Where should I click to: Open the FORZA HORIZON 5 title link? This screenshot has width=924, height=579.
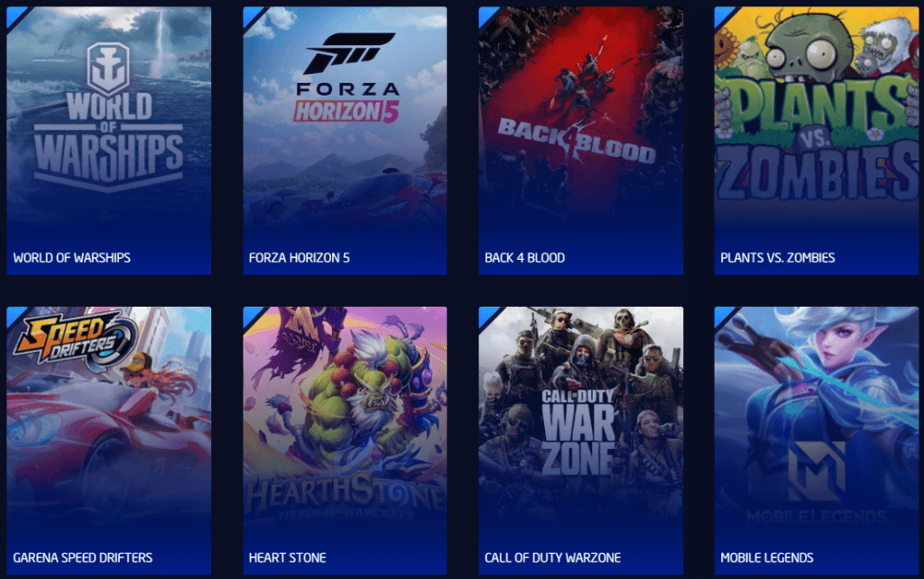tap(300, 258)
